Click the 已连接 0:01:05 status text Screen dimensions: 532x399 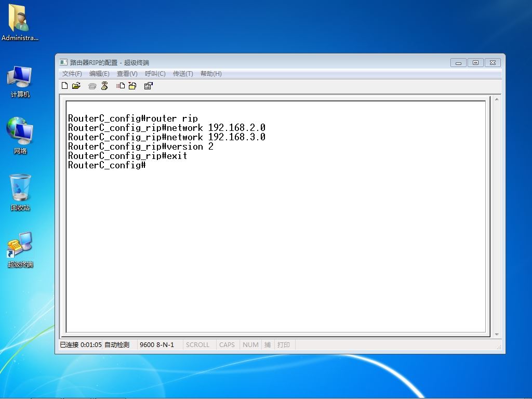(81, 345)
